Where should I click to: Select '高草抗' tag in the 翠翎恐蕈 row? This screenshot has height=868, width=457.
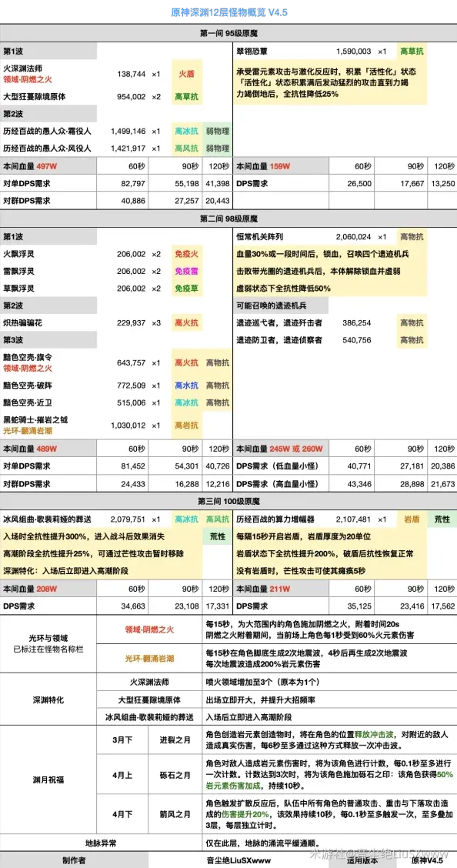[412, 51]
